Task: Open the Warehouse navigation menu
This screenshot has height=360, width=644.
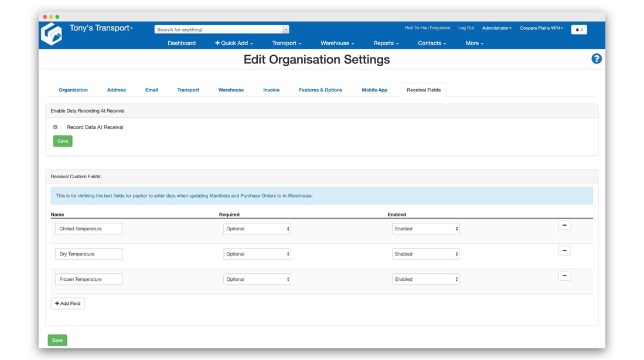Action: pos(337,43)
